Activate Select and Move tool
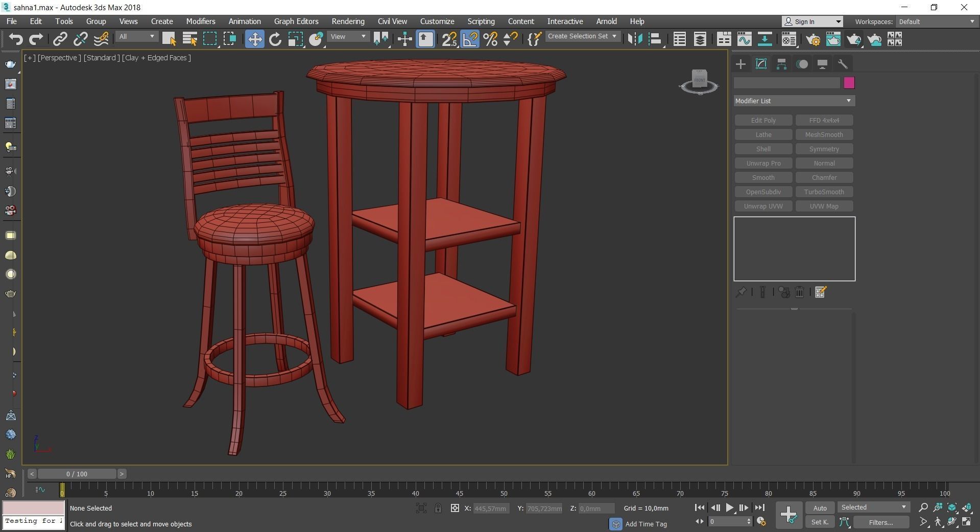980x532 pixels. (254, 39)
